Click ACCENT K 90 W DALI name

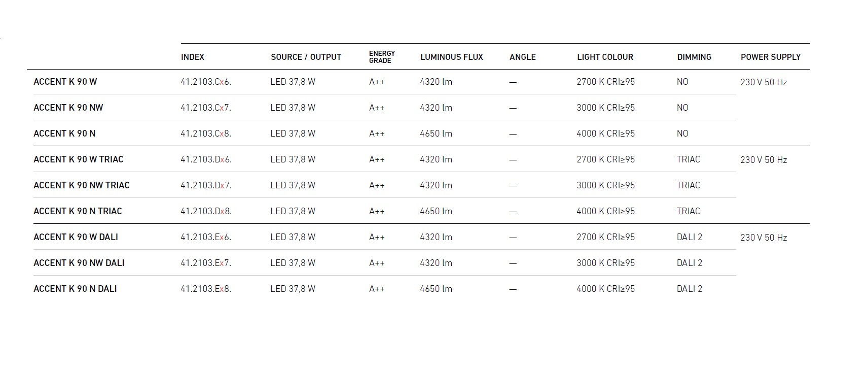coord(76,237)
